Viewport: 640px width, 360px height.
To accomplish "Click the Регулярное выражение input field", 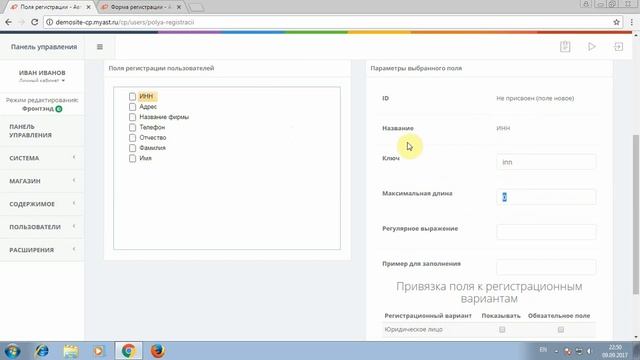I will pos(546,232).
